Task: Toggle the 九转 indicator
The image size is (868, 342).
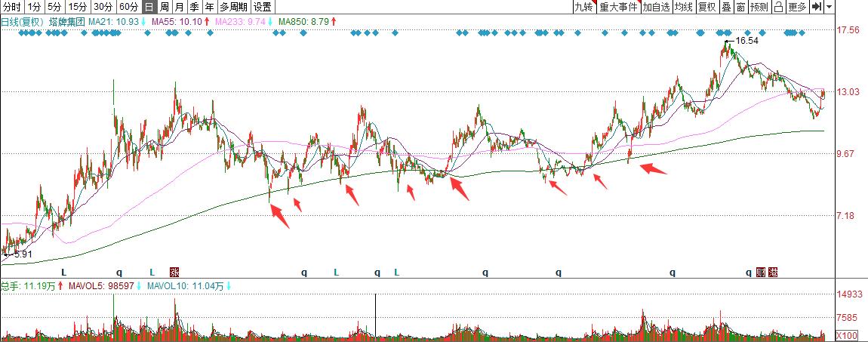Action: (583, 8)
